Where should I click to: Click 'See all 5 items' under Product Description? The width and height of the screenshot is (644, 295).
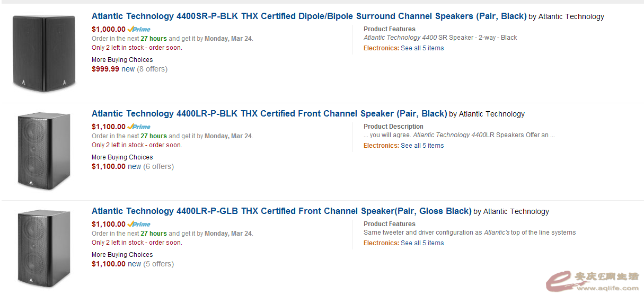422,146
